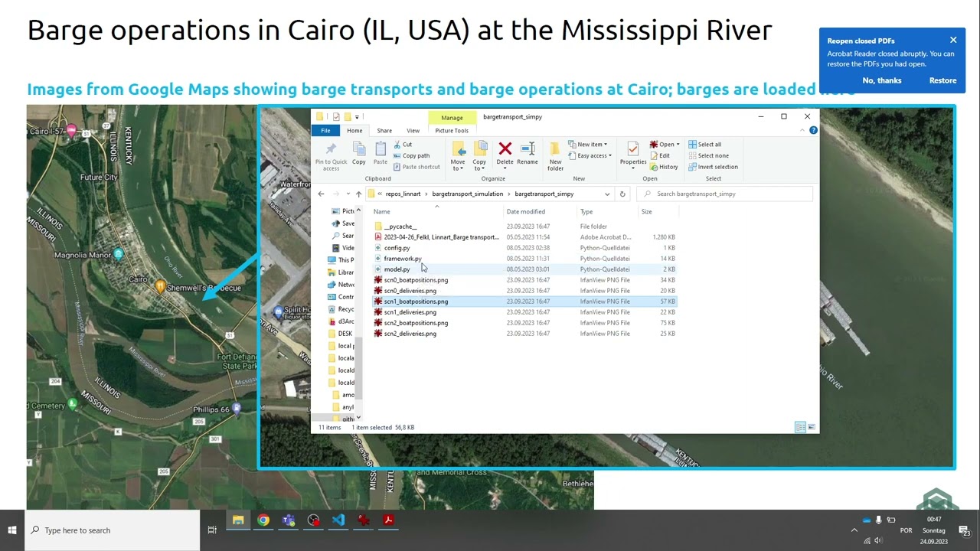Click the Paste ribbon button
Image resolution: width=980 pixels, height=551 pixels.
click(381, 153)
